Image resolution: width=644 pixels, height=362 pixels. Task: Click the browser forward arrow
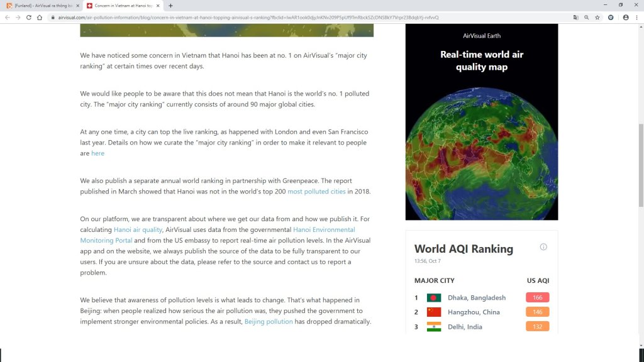tap(18, 18)
